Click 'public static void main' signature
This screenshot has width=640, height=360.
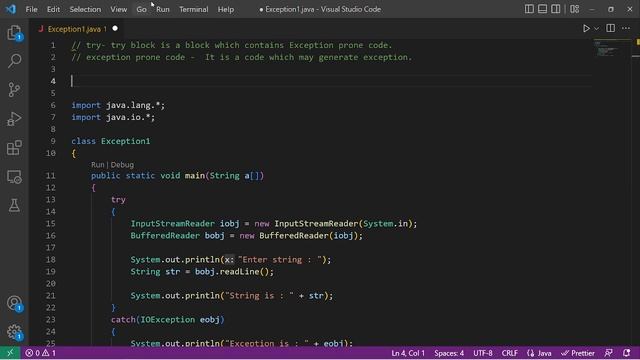click(177, 176)
